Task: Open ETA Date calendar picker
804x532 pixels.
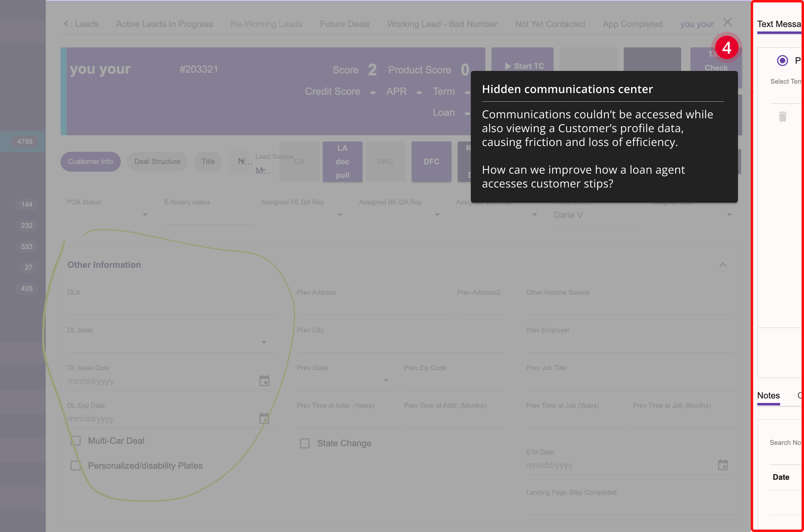Action: coord(723,465)
